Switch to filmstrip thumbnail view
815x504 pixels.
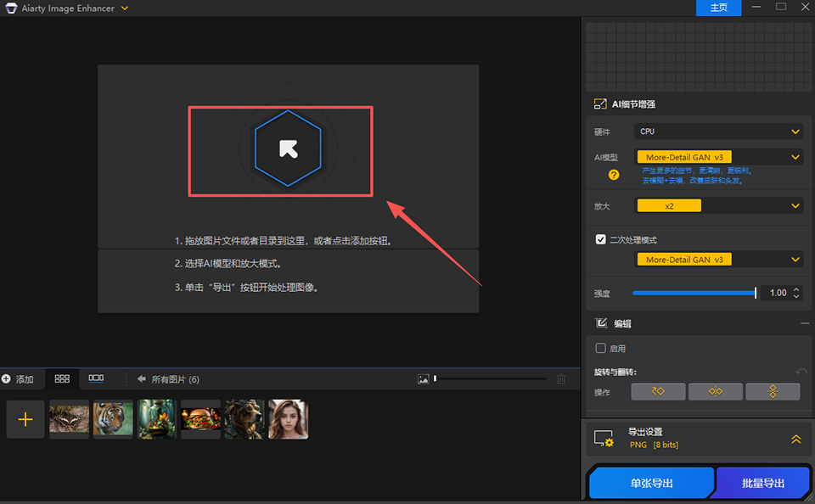click(x=96, y=378)
